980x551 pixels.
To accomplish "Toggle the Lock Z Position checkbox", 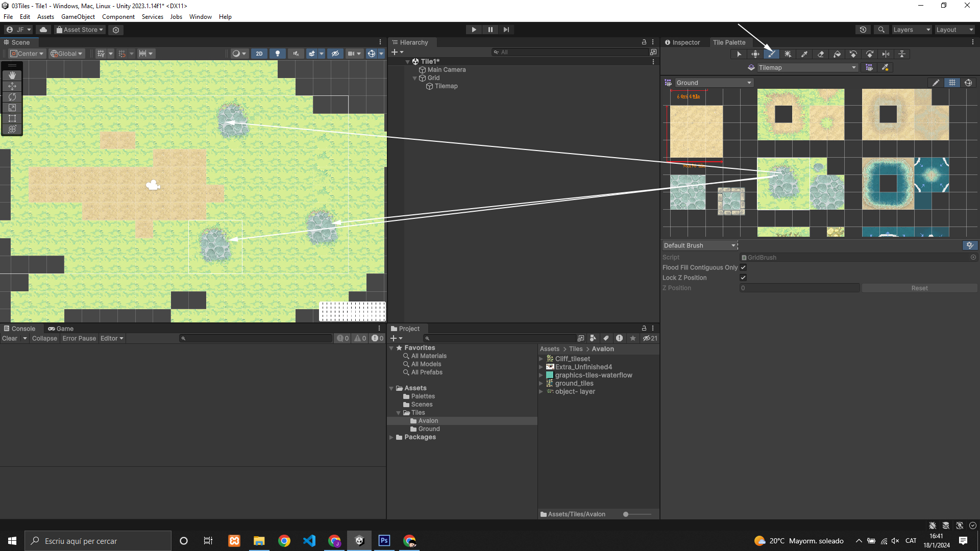I will pos(743,278).
